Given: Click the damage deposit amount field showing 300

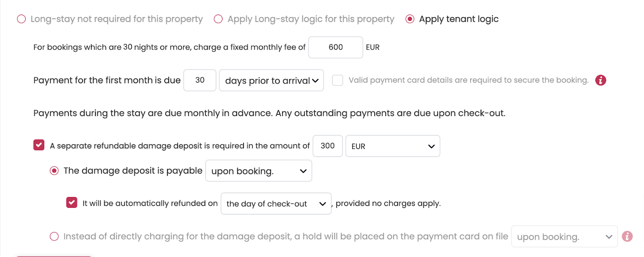Looking at the screenshot, I should pyautogui.click(x=327, y=146).
